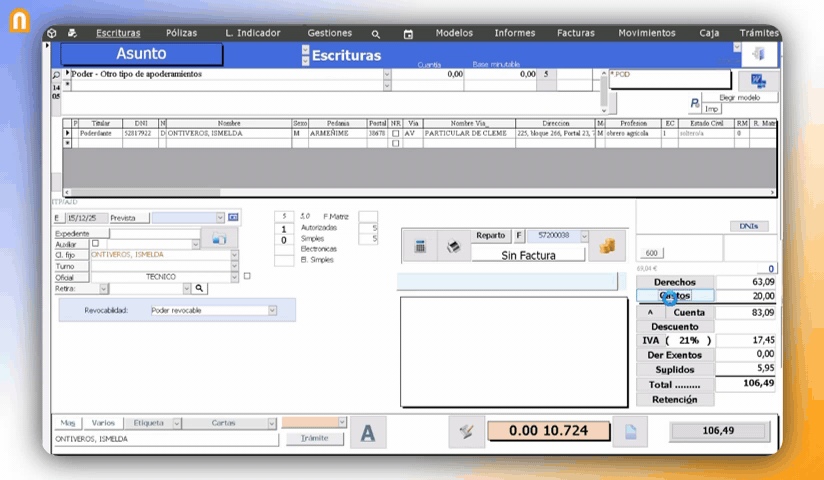
Task: Click the orange 0.00 10.724 field
Action: click(x=548, y=431)
